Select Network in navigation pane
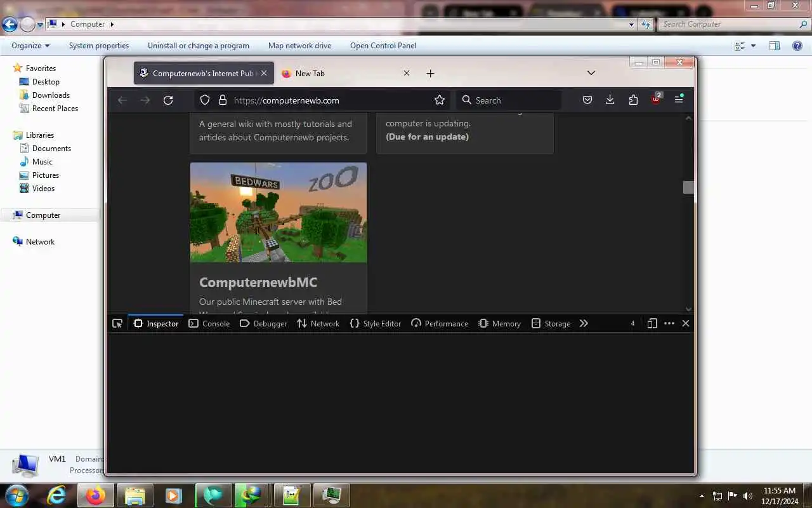This screenshot has width=812, height=508. click(x=40, y=242)
